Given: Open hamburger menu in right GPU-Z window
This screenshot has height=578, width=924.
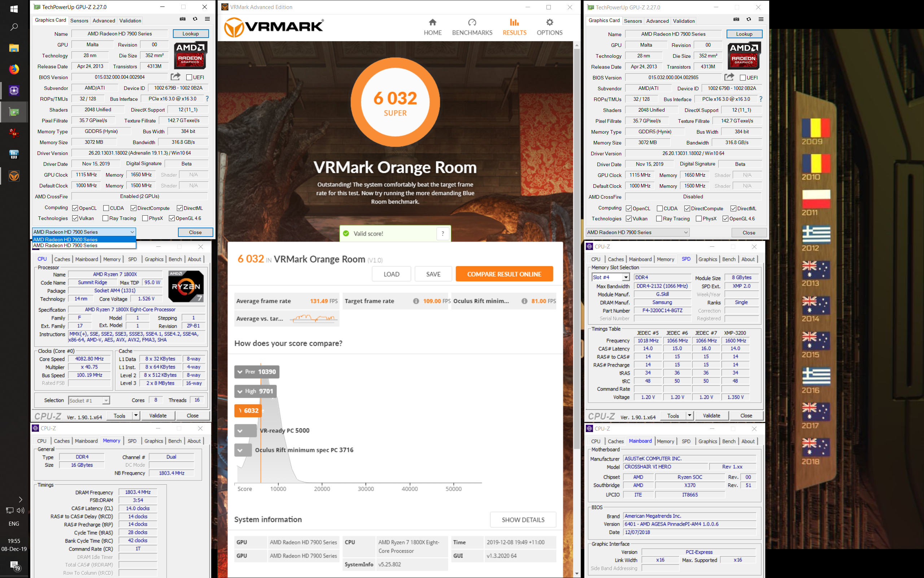Looking at the screenshot, I should point(761,20).
